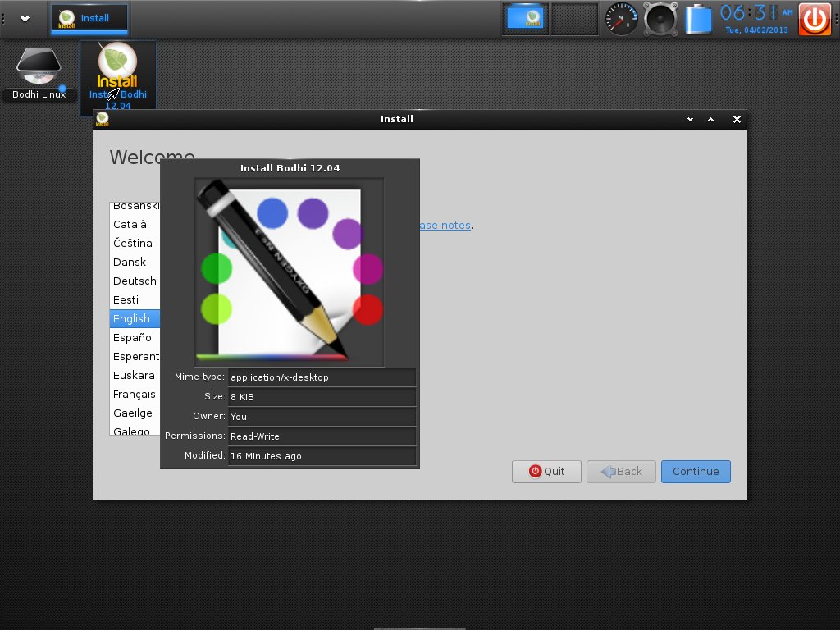
Task: Click the Permissions value Read-Write
Action: tap(322, 436)
